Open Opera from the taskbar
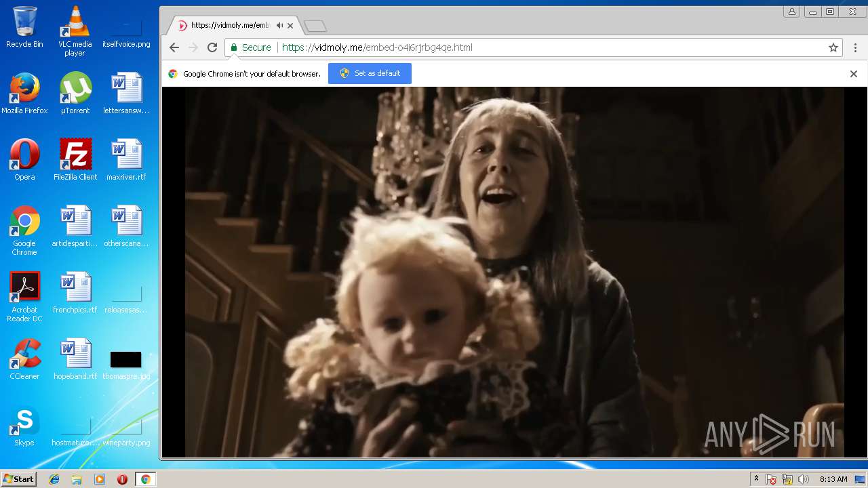 click(x=122, y=479)
